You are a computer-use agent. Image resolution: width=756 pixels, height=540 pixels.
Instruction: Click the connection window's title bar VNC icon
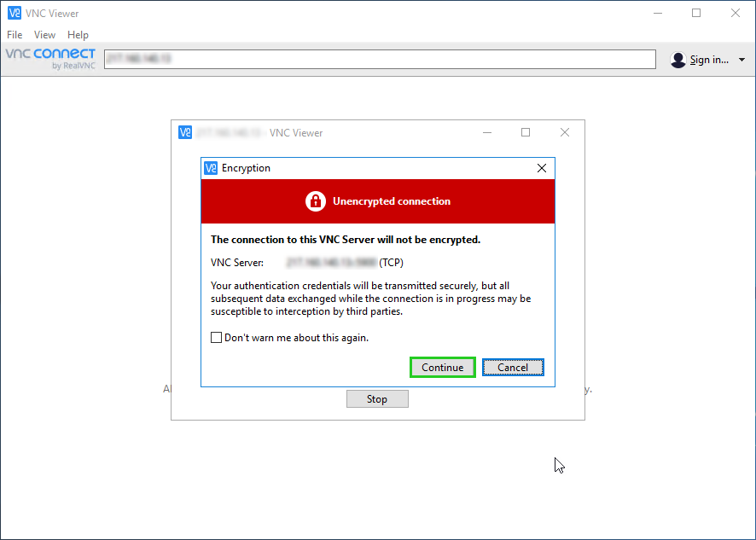pos(185,132)
